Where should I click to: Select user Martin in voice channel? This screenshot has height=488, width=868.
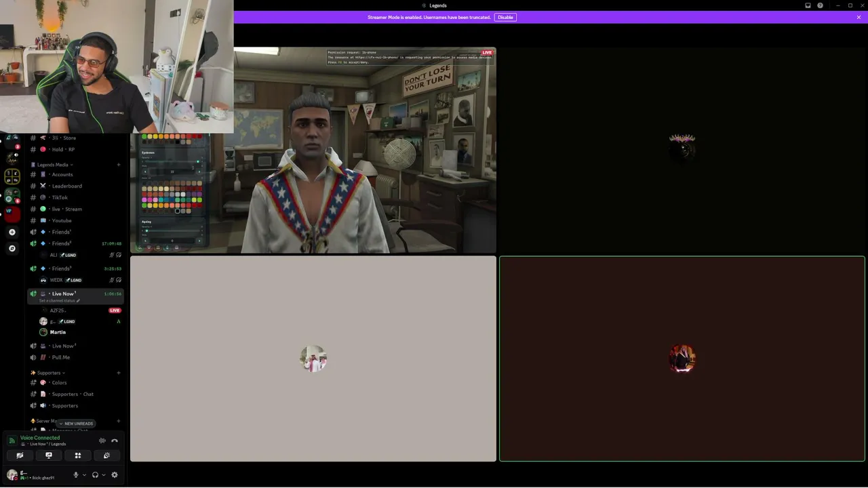pos(80,332)
